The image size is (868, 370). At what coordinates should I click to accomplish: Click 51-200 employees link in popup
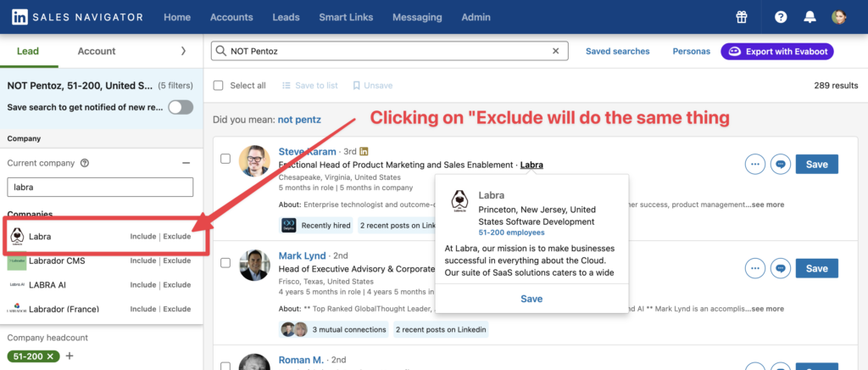coord(511,233)
